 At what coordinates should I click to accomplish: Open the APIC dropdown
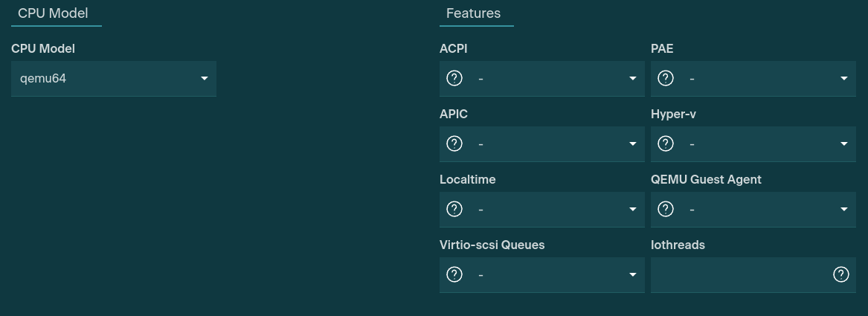633,144
